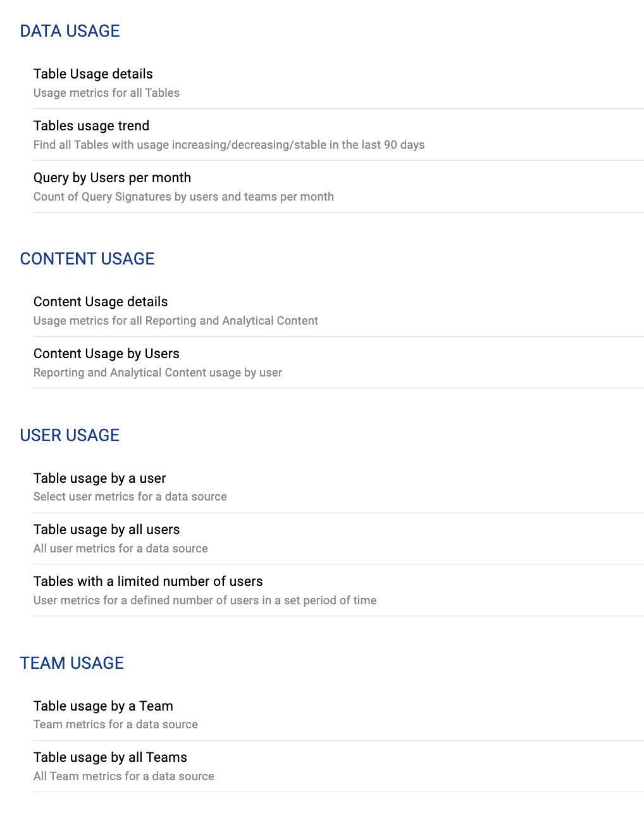Select Query by Users per month

coord(112,178)
